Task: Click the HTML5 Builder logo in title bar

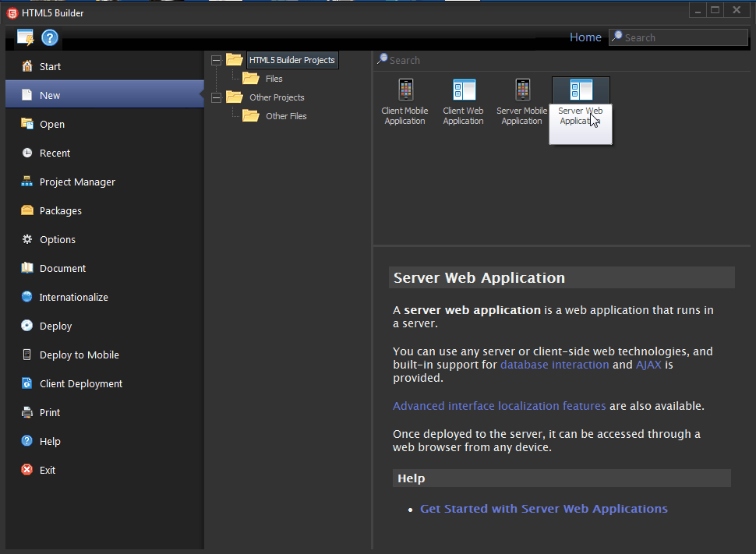Action: coord(12,13)
